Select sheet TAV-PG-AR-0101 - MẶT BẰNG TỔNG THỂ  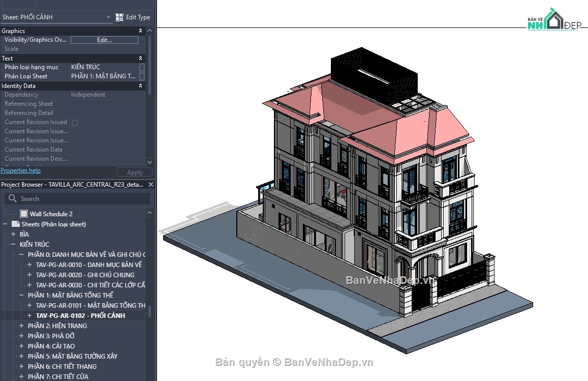point(90,306)
